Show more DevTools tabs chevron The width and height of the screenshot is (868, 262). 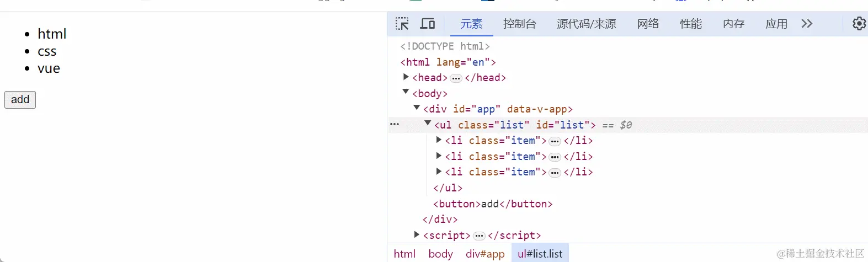click(807, 24)
